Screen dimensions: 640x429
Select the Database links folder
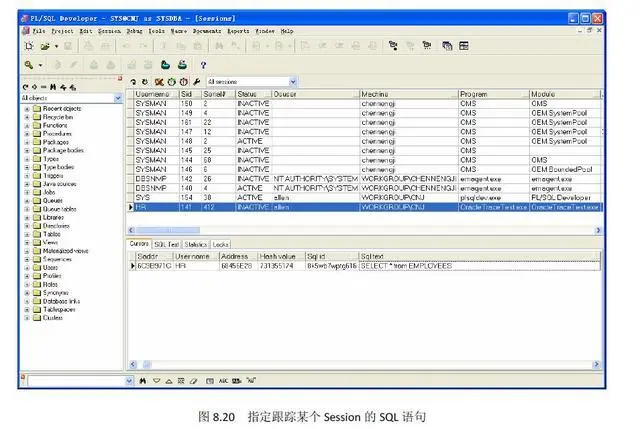(61, 301)
